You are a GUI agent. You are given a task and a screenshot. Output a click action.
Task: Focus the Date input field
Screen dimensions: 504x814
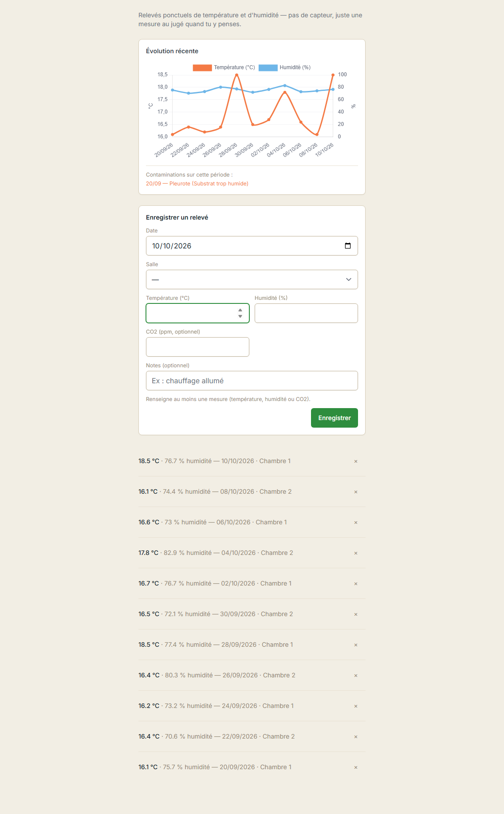click(x=252, y=246)
